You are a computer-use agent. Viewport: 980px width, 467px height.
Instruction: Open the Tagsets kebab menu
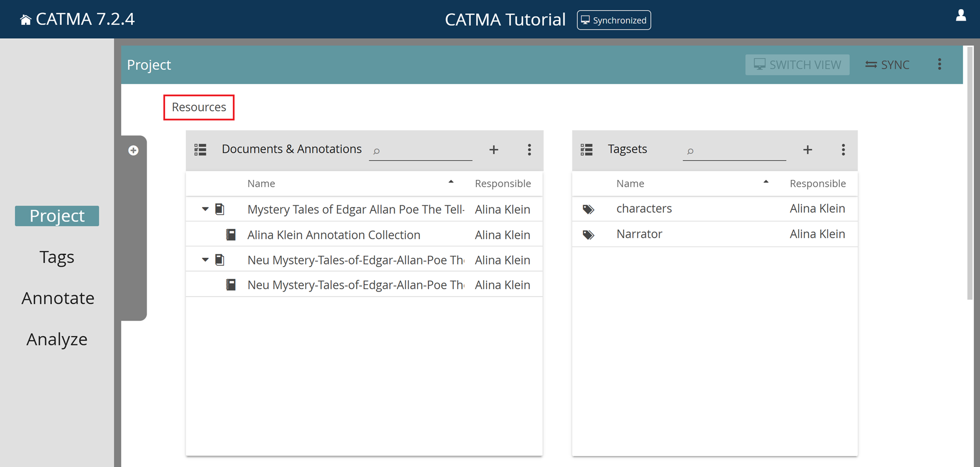[843, 149]
